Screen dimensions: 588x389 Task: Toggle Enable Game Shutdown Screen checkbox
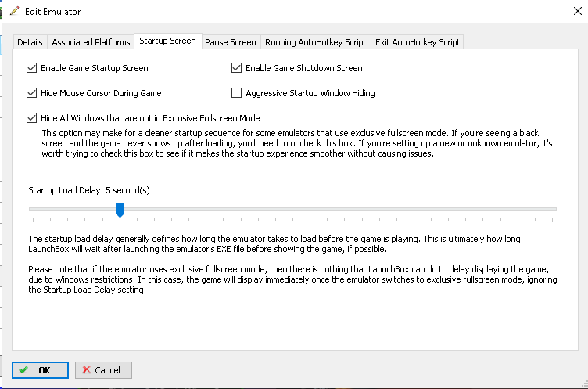pos(236,68)
